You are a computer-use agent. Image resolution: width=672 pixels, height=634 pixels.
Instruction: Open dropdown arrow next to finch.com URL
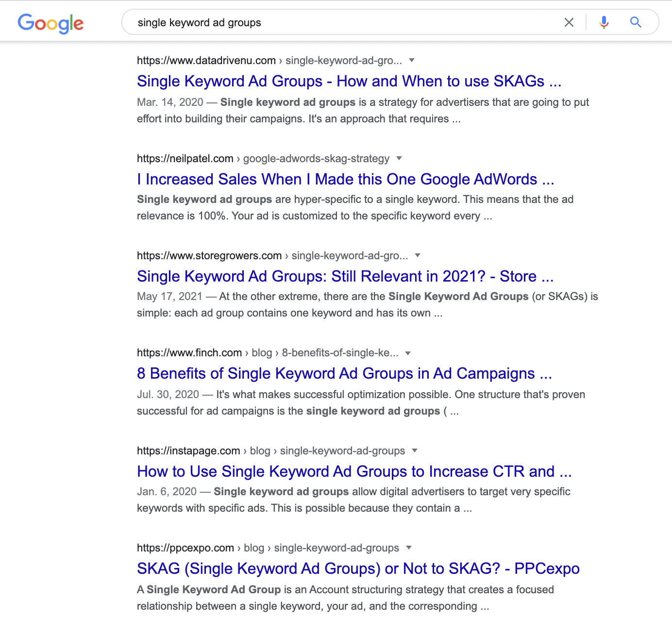click(x=408, y=353)
